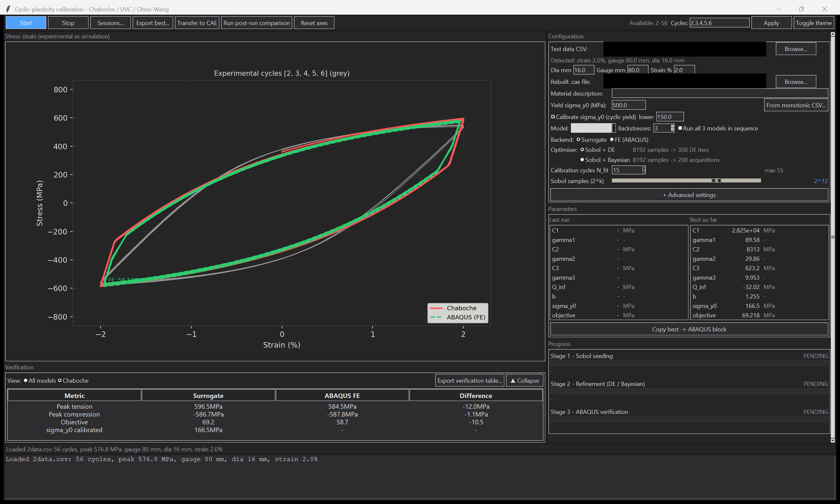Choose Sobol + Bayesian optimiser

click(582, 160)
